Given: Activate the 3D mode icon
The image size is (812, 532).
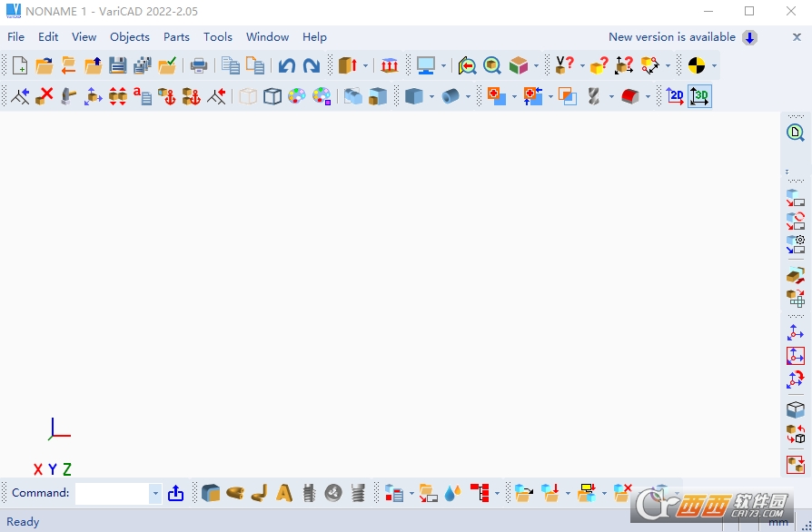Looking at the screenshot, I should click(x=699, y=96).
